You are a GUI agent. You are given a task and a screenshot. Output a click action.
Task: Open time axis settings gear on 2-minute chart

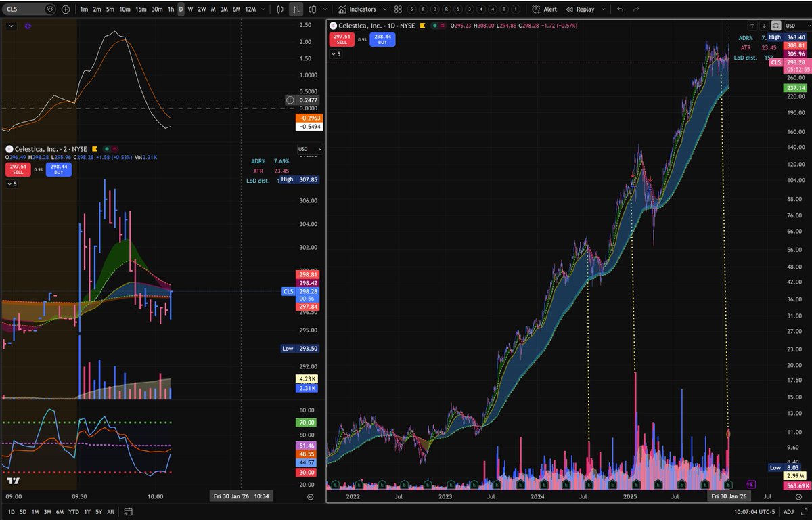point(311,496)
